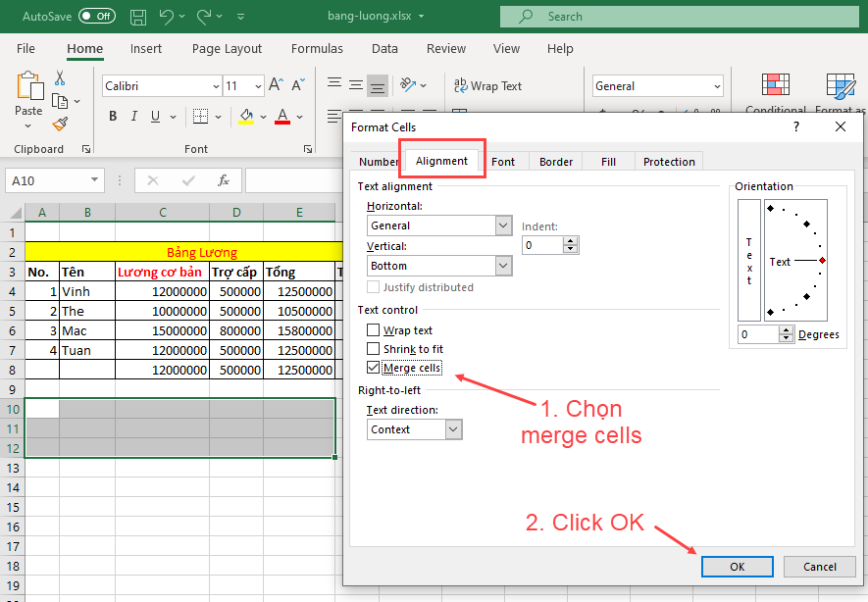Switch to the Formulas ribbon tab
Screen dimensions: 868x602
click(x=317, y=49)
